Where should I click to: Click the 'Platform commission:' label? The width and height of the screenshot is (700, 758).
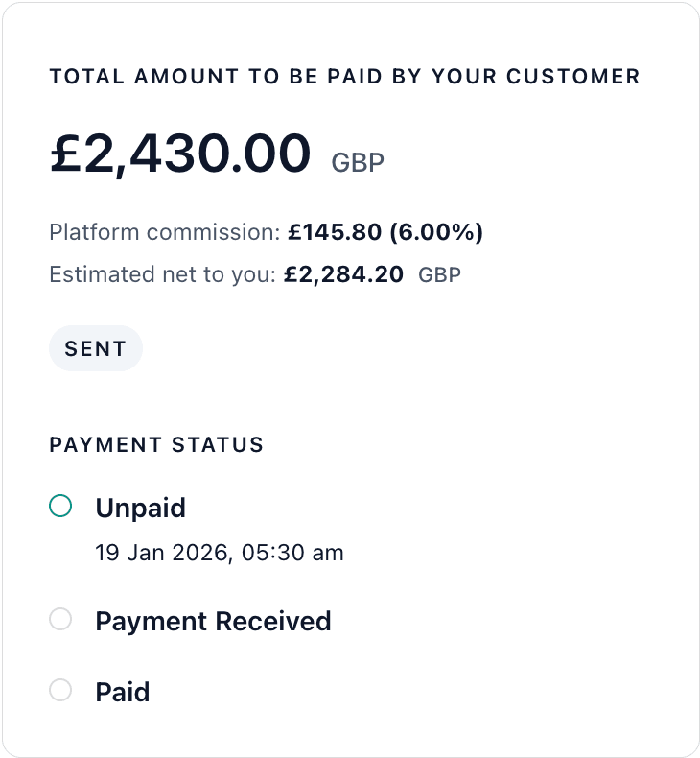tap(165, 232)
